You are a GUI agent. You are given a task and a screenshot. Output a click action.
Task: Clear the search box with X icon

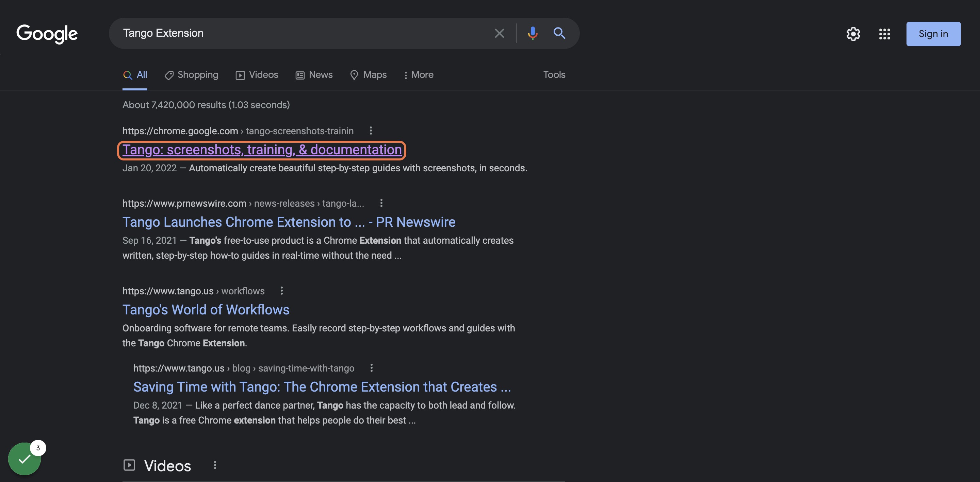499,33
